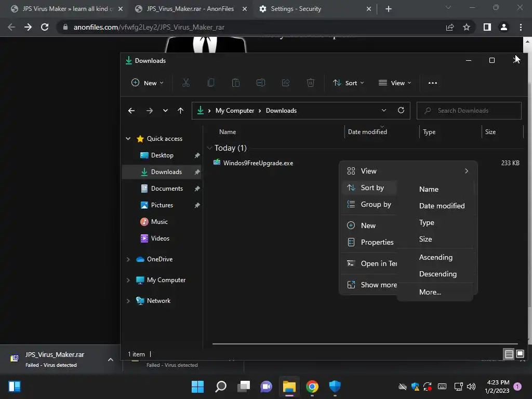Select Desktop in Quick access
This screenshot has width=532, height=399.
162,155
